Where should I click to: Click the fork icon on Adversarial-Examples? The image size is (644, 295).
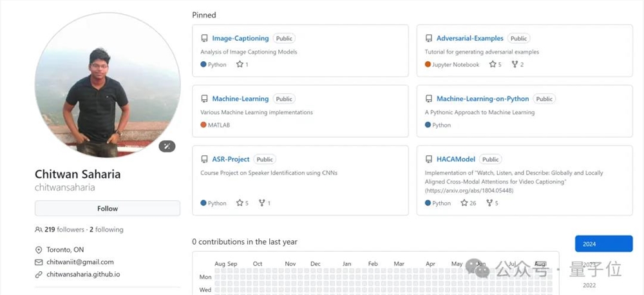(x=515, y=64)
